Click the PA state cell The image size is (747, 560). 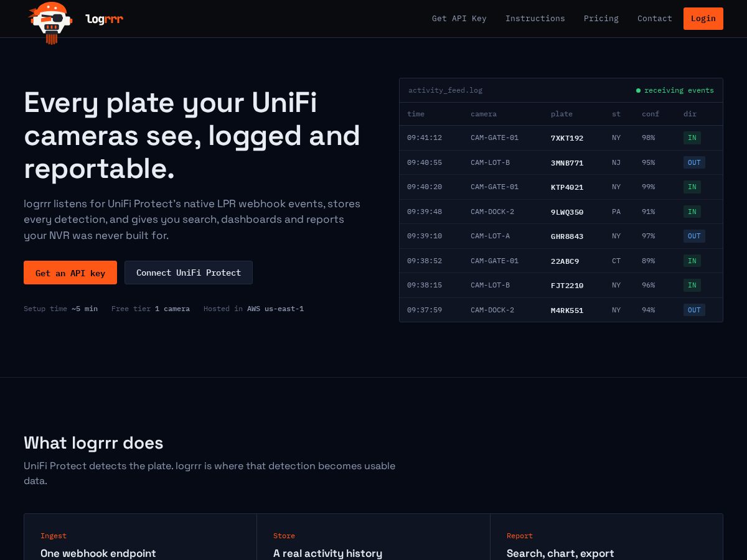click(x=616, y=212)
